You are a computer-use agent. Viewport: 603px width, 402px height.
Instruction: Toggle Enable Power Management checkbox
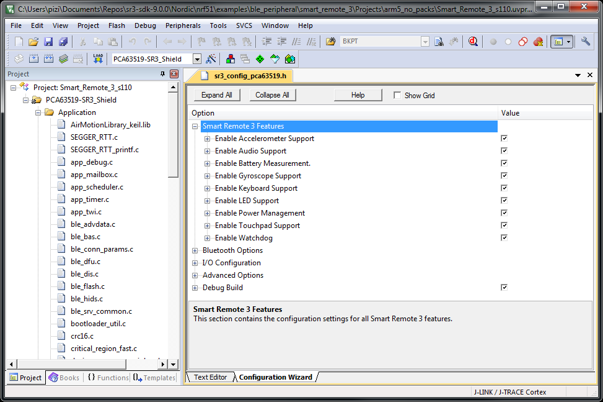[504, 213]
